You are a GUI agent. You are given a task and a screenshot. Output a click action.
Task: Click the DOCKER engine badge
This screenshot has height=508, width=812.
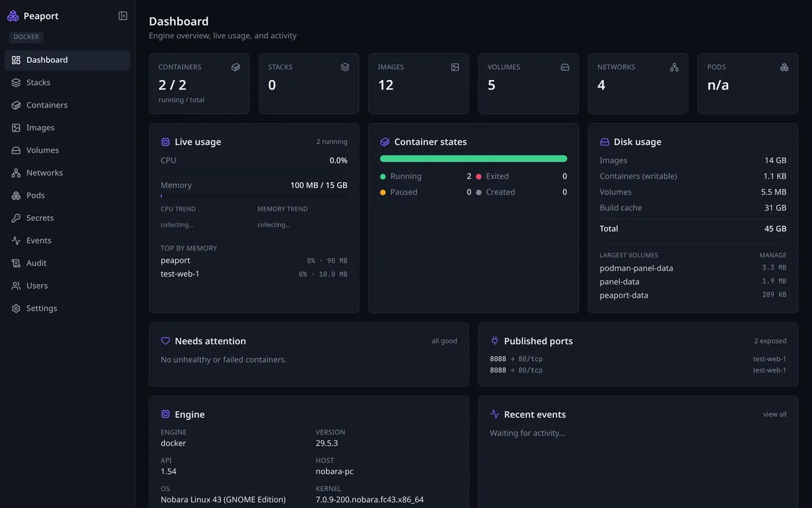(26, 37)
